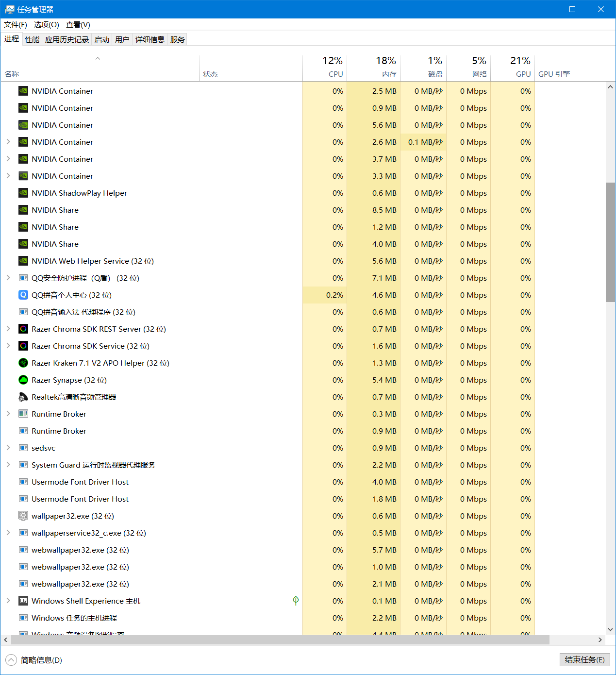This screenshot has height=675, width=616.
Task: Expand Windows Shell Experience 主机 group
Action: point(8,601)
